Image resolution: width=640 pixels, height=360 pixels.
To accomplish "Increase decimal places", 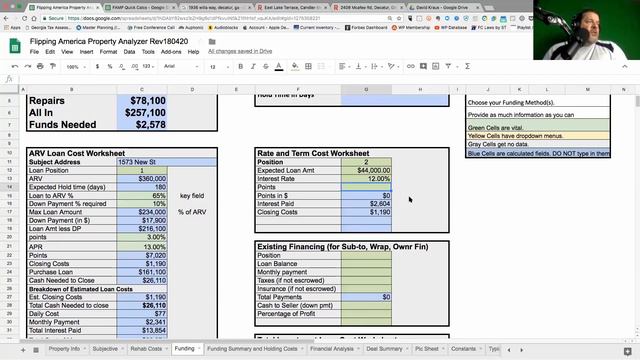I will click(135, 66).
